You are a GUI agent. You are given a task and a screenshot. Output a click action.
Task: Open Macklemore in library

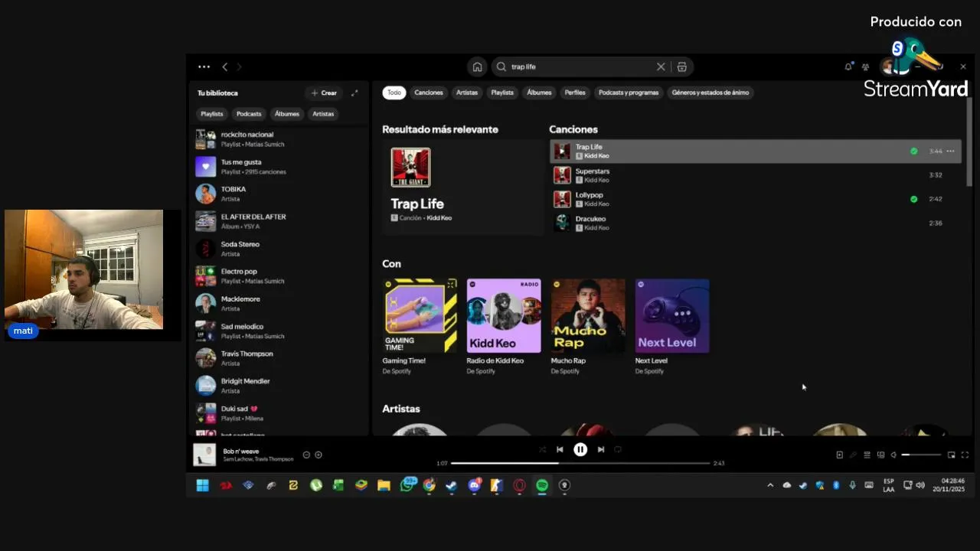click(279, 303)
